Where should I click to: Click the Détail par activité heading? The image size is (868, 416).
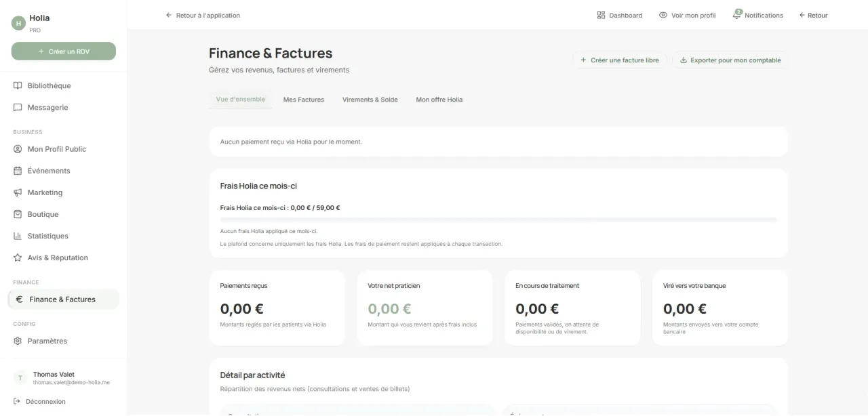(x=252, y=375)
